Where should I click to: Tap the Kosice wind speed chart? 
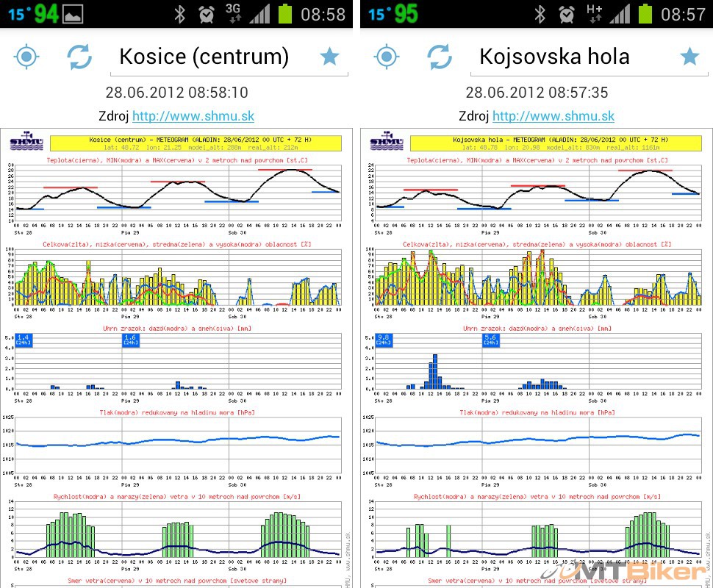pyautogui.click(x=178, y=531)
